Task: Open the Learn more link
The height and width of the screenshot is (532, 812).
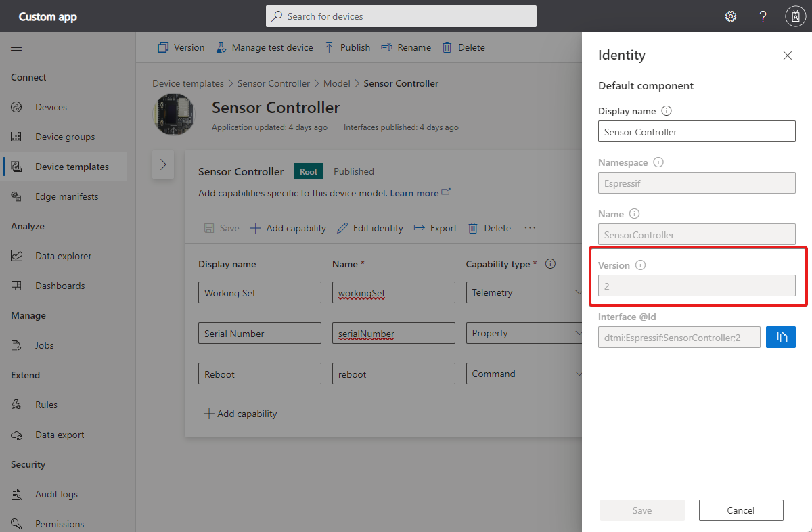Action: [x=415, y=193]
